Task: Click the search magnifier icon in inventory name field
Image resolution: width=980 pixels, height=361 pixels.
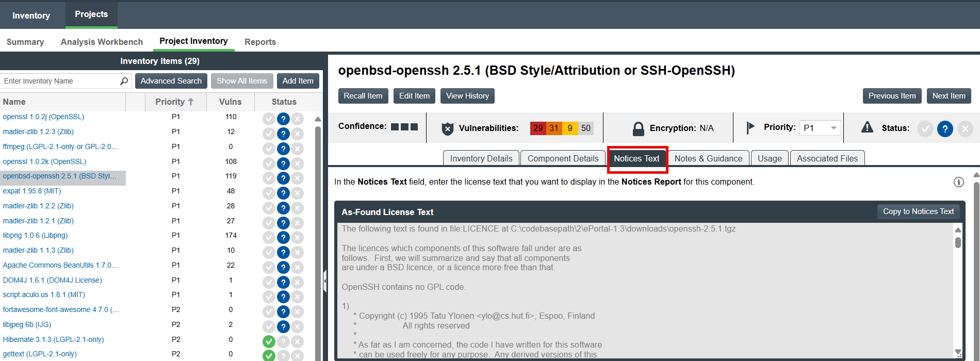Action: click(124, 81)
